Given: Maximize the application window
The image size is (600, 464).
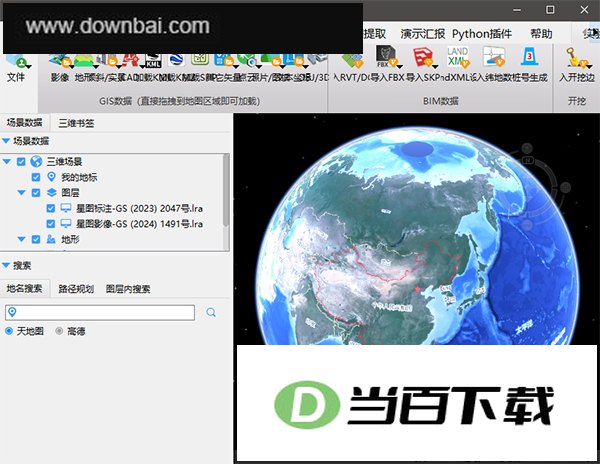Looking at the screenshot, I should pyautogui.click(x=550, y=10).
